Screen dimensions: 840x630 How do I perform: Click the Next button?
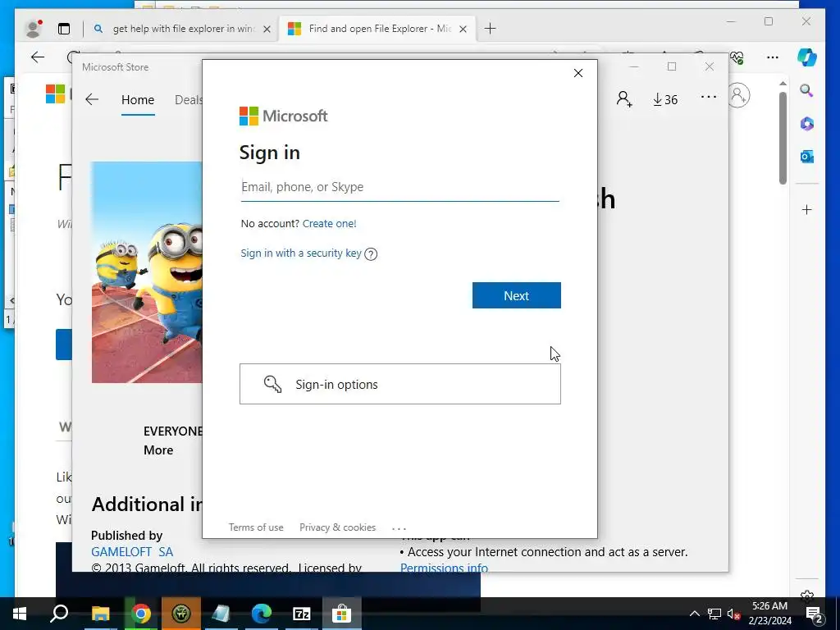point(517,295)
